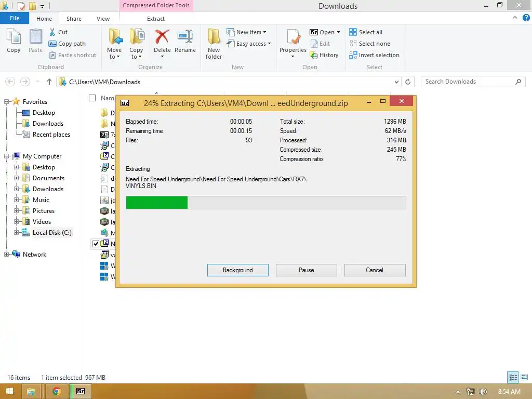Click in the Search Downloads field

(x=473, y=82)
